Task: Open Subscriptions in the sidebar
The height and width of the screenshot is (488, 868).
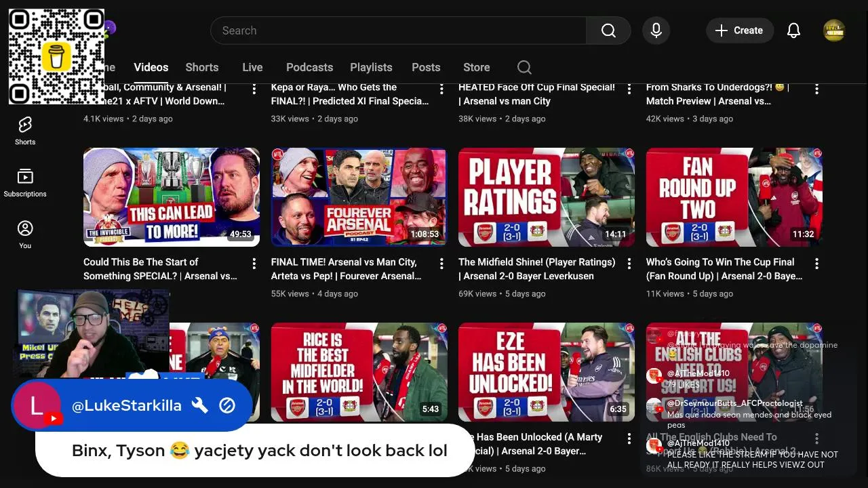Action: tap(25, 182)
